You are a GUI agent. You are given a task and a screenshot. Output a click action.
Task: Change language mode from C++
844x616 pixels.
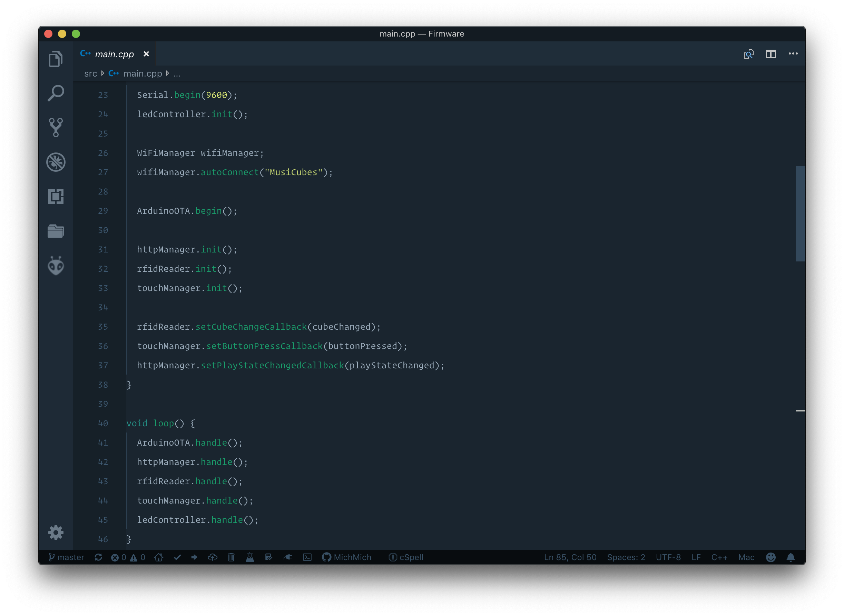coord(719,557)
